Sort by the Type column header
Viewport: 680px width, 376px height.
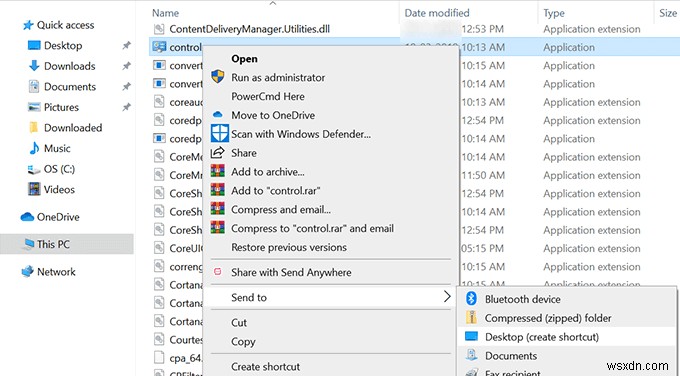click(554, 13)
